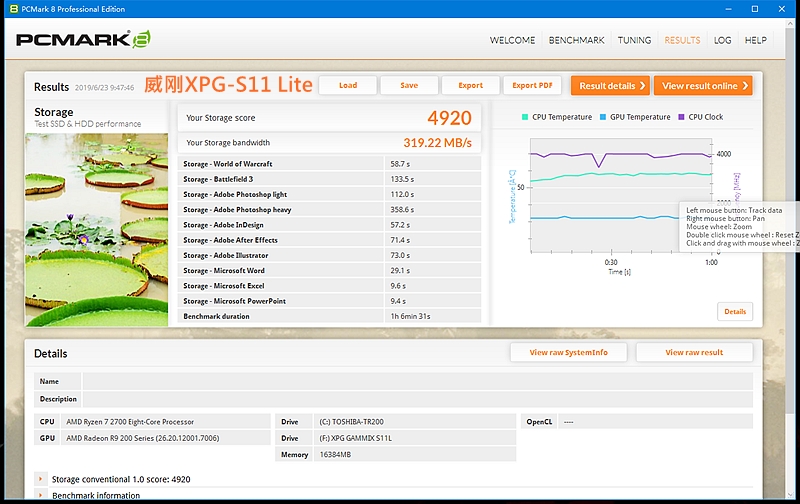Click the PCMark 8 title bar icon

coord(14,9)
